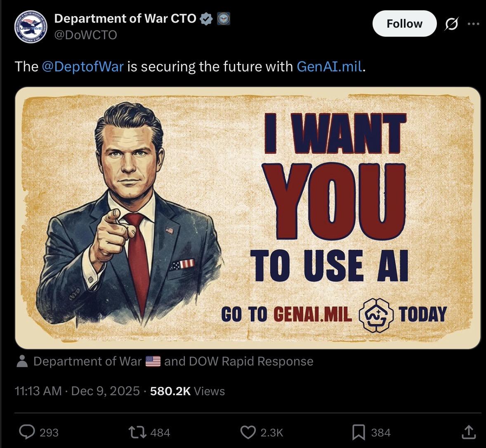Viewport: 486px width, 448px height.
Task: Open the @DeptofWar mention link
Action: click(83, 66)
